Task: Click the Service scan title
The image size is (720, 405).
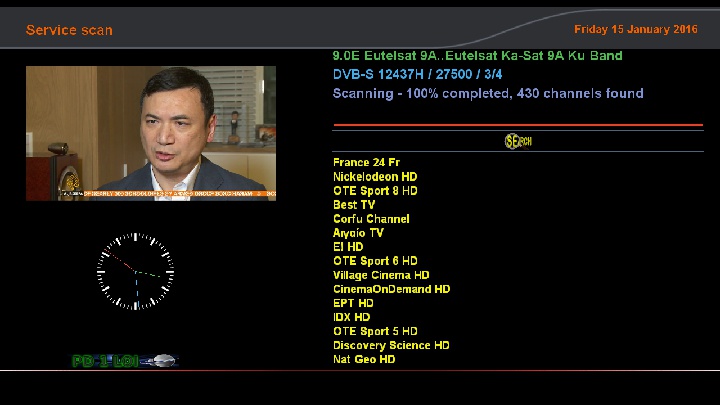Action: pyautogui.click(x=69, y=30)
